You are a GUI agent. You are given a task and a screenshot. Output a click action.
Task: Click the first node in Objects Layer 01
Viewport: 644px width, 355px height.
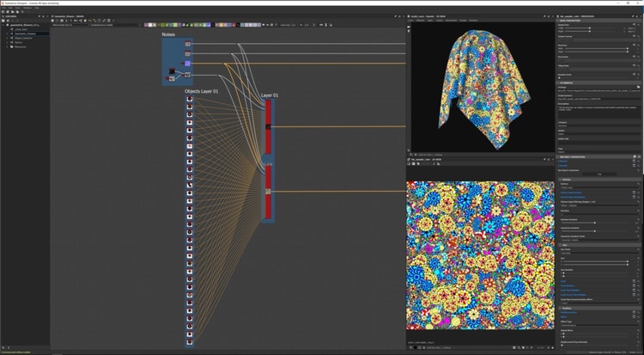click(188, 99)
